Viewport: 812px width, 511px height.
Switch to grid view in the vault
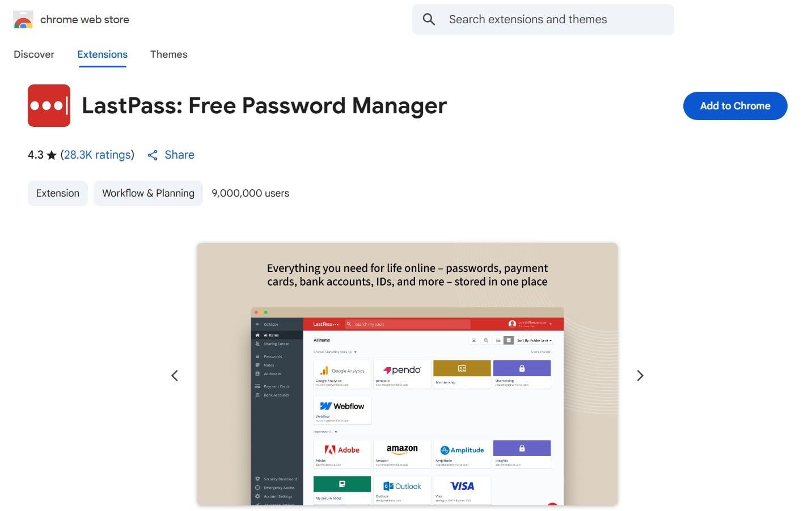pyautogui.click(x=508, y=340)
